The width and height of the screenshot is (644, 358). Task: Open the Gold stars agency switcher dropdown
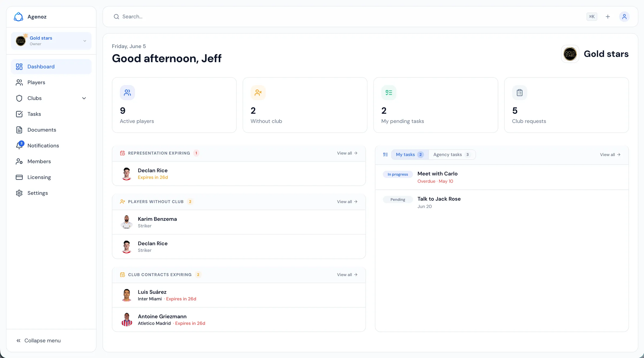pyautogui.click(x=51, y=41)
